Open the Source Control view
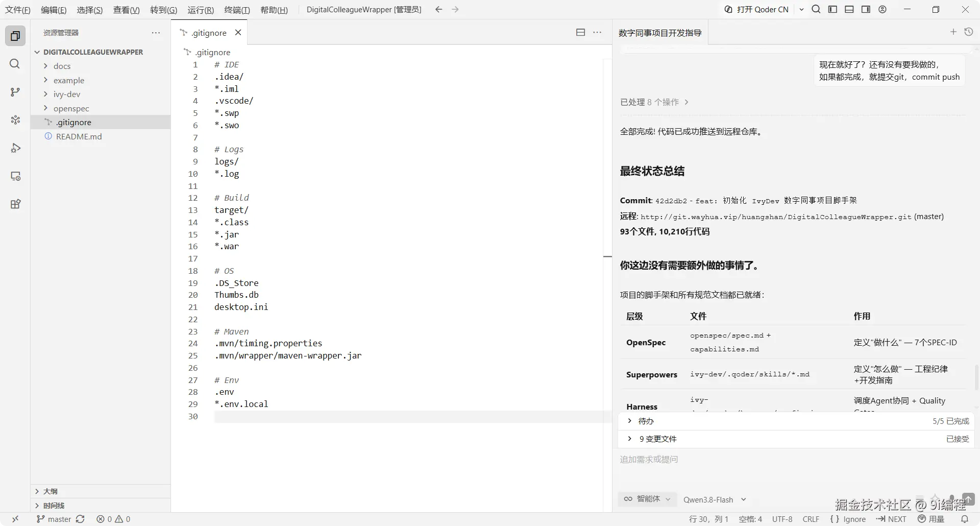 [x=15, y=92]
